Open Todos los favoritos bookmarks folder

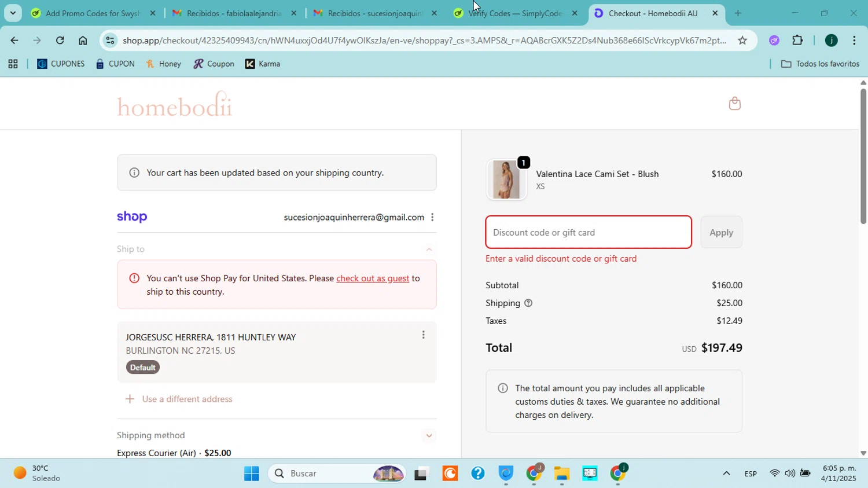820,64
